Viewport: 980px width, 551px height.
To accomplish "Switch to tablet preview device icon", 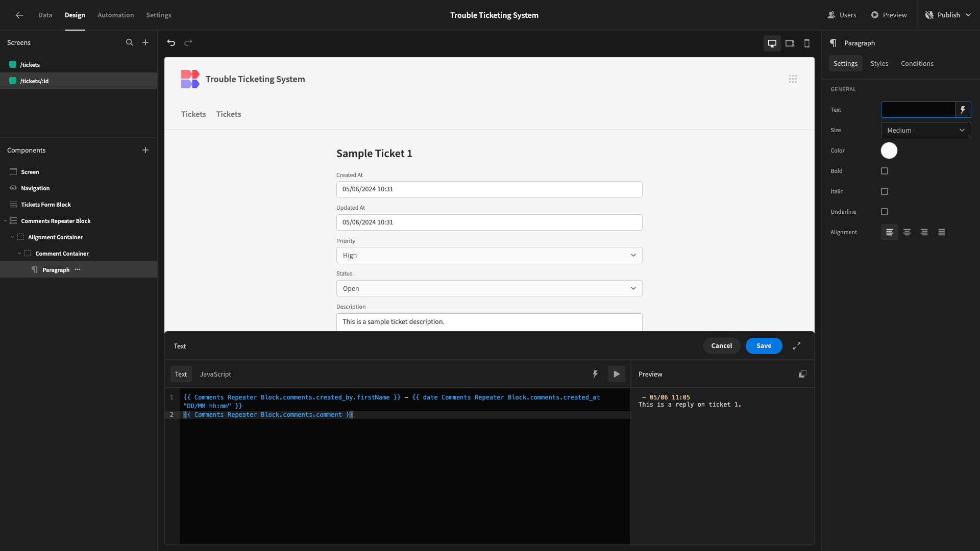I will (790, 43).
